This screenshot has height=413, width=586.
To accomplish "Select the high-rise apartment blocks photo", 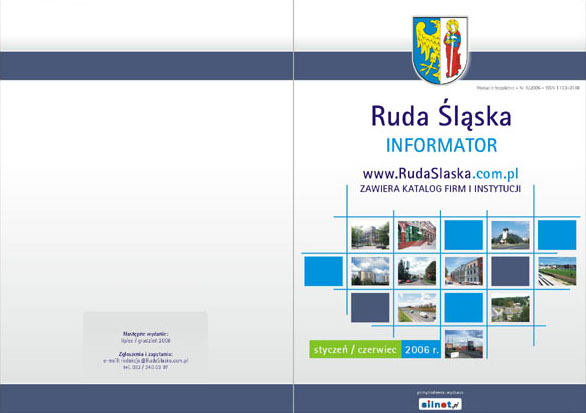I will click(x=370, y=271).
